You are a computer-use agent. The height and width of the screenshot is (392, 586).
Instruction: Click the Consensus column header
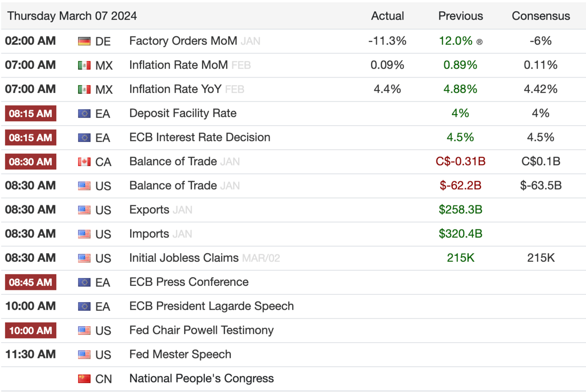click(x=541, y=16)
